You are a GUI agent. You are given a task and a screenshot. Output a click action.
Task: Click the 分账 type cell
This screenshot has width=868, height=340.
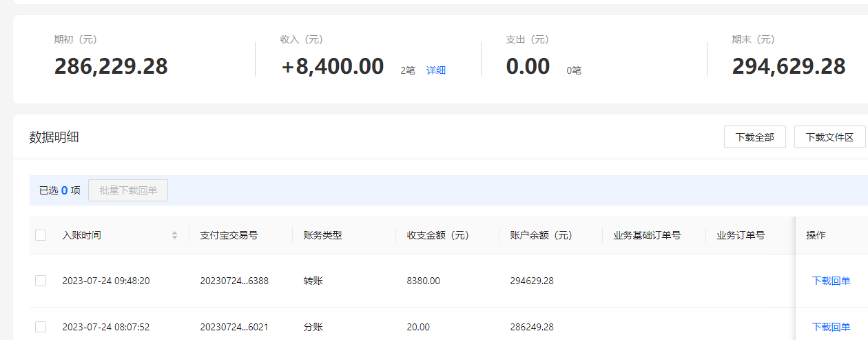[x=313, y=327]
